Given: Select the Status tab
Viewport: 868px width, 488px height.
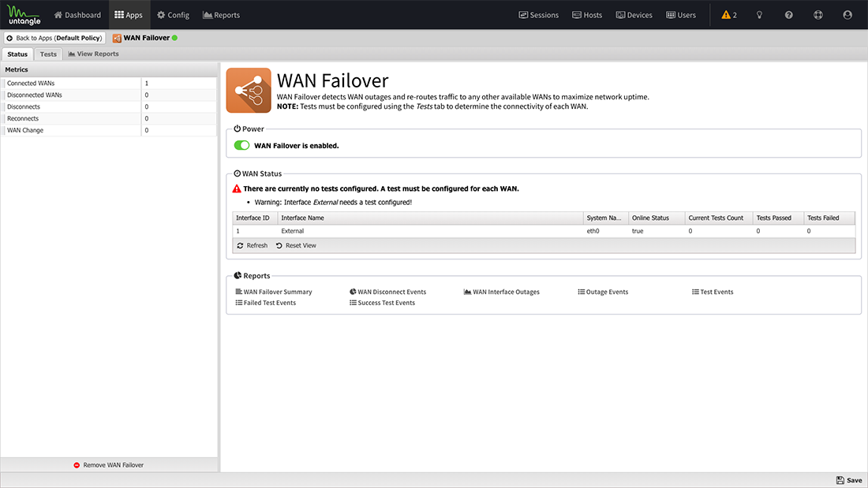Looking at the screenshot, I should point(17,54).
